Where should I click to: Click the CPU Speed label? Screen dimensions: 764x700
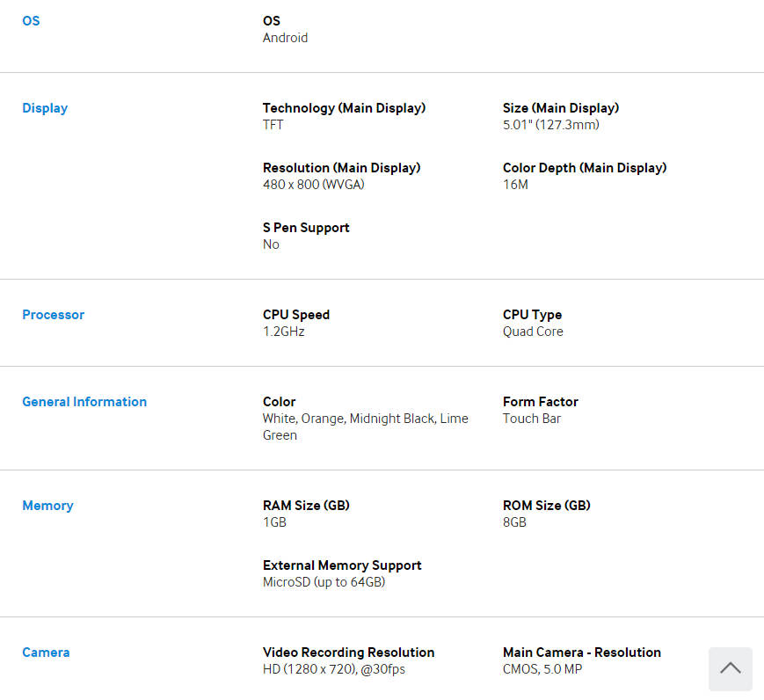tap(296, 315)
